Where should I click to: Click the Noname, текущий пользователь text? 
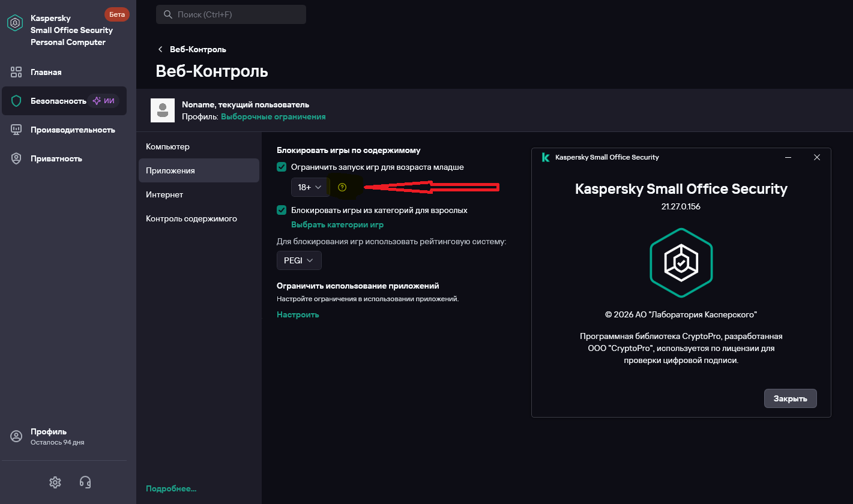tap(246, 104)
